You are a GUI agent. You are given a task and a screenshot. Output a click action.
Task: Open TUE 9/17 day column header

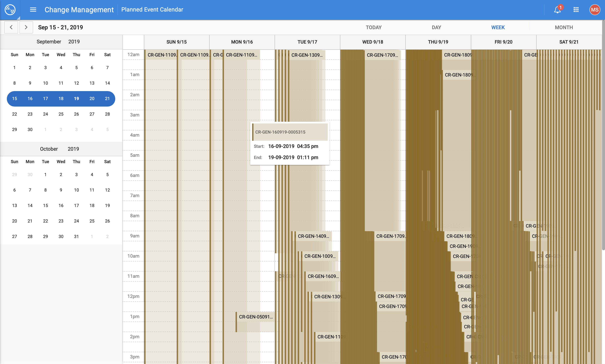pyautogui.click(x=307, y=42)
